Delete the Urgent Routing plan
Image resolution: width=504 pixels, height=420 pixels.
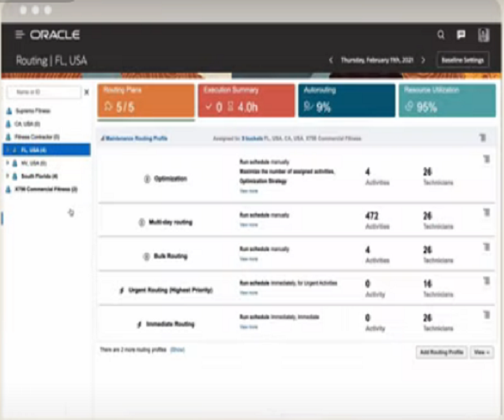486,281
